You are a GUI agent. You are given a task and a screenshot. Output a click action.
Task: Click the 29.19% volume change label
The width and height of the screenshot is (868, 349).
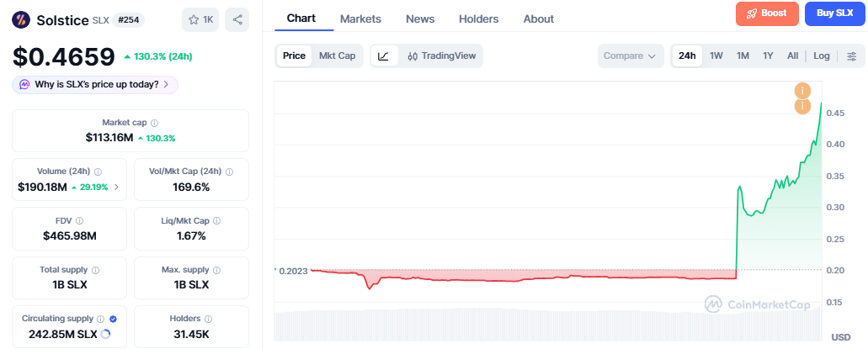90,187
